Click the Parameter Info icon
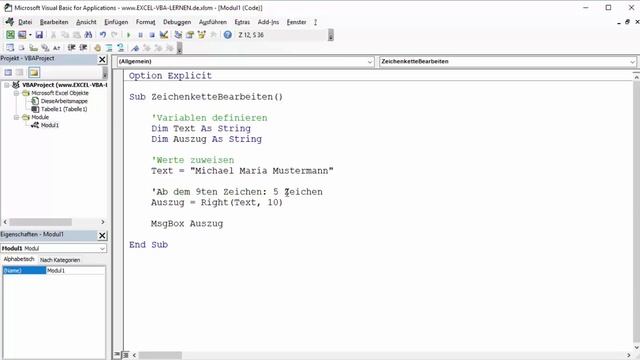 [x=45, y=48]
